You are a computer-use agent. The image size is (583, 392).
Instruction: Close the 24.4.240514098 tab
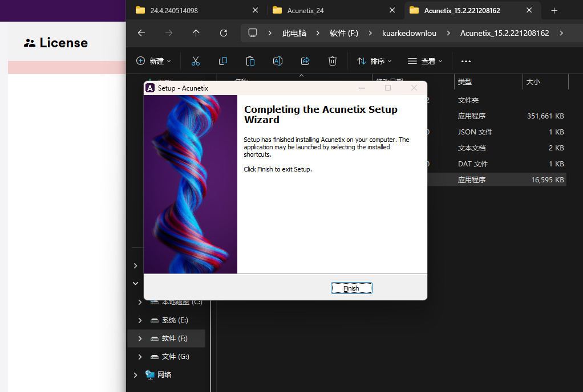tap(256, 10)
